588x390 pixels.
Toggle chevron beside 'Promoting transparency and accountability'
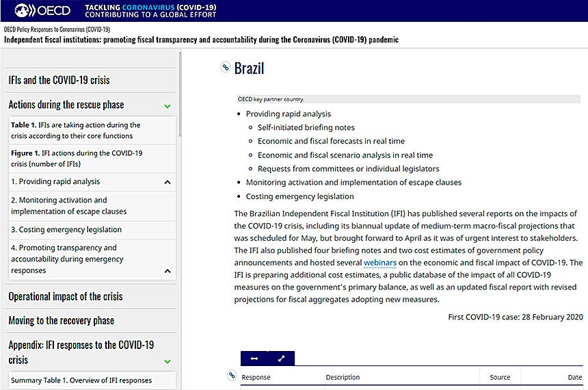coord(168,271)
